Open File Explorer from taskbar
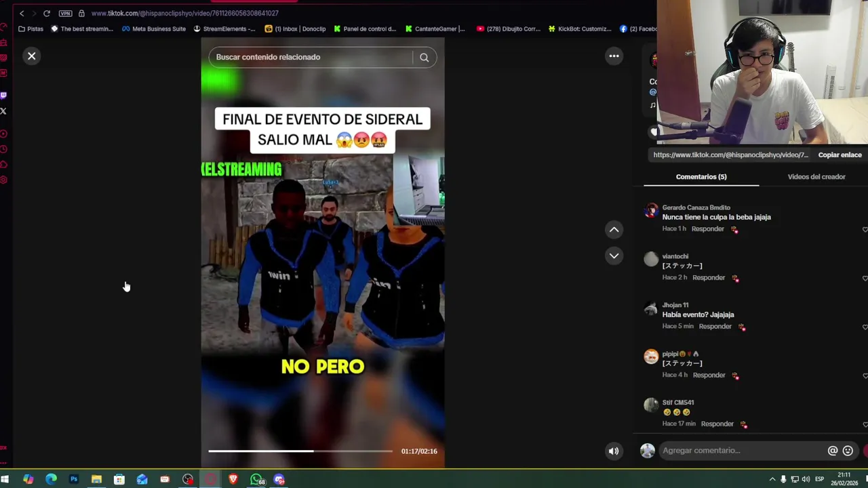This screenshot has width=868, height=488. [x=96, y=479]
